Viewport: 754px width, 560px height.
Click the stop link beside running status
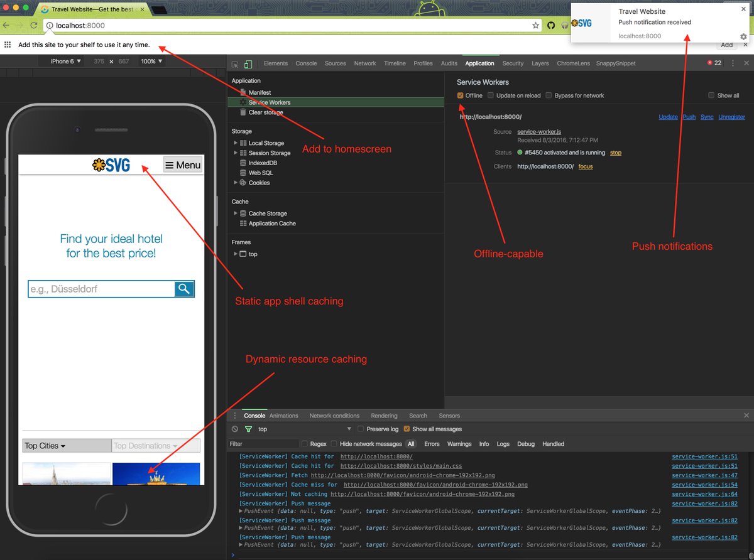coord(616,153)
